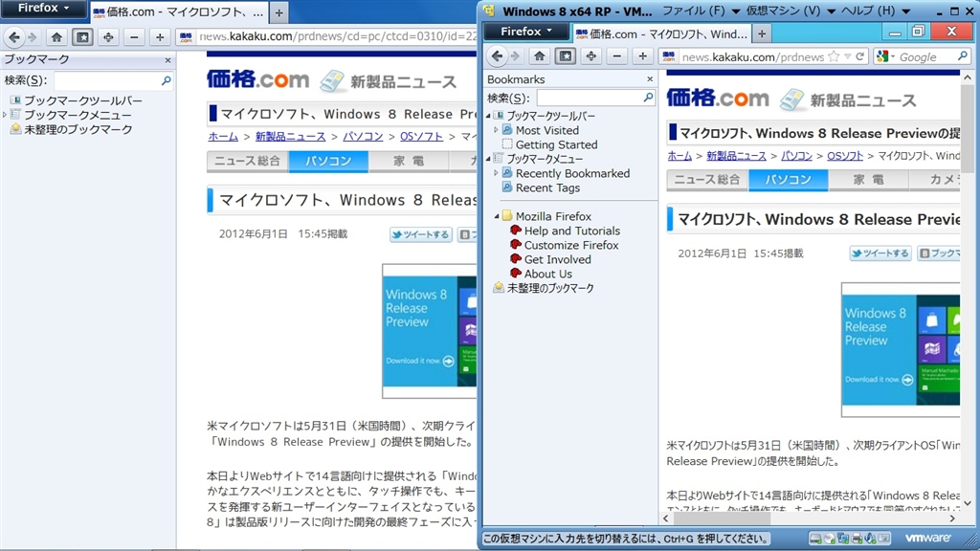Screen dimensions: 980x551
Task: Select ニュース総合 tab in left page
Action: click(248, 161)
